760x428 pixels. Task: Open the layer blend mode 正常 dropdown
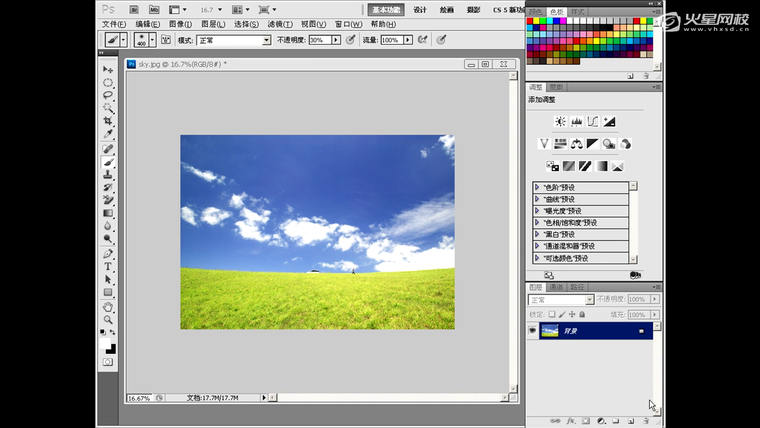click(x=561, y=299)
